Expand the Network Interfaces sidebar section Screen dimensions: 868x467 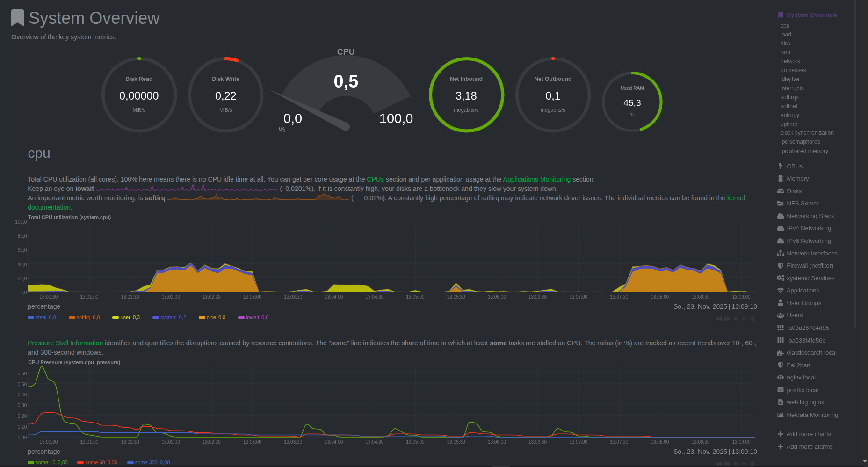(811, 254)
